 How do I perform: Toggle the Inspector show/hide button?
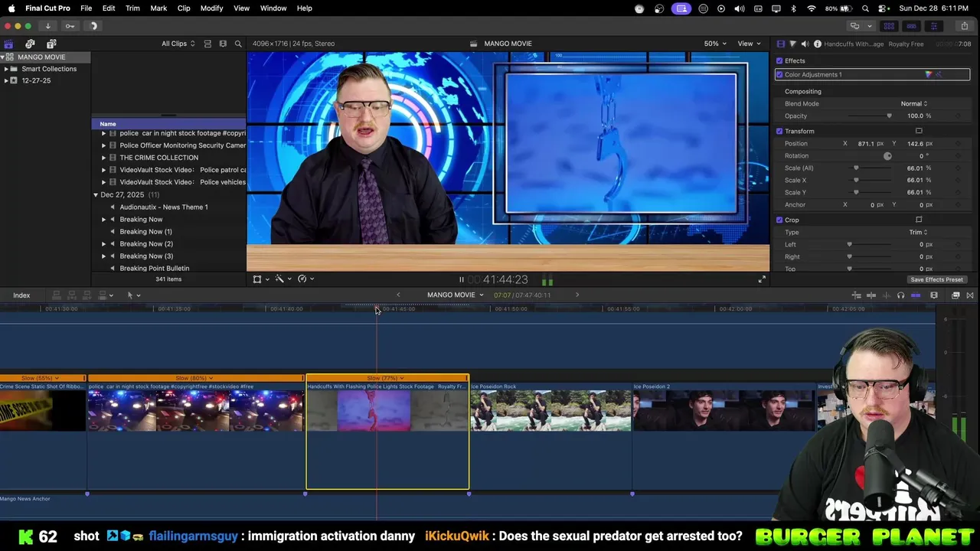point(933,26)
